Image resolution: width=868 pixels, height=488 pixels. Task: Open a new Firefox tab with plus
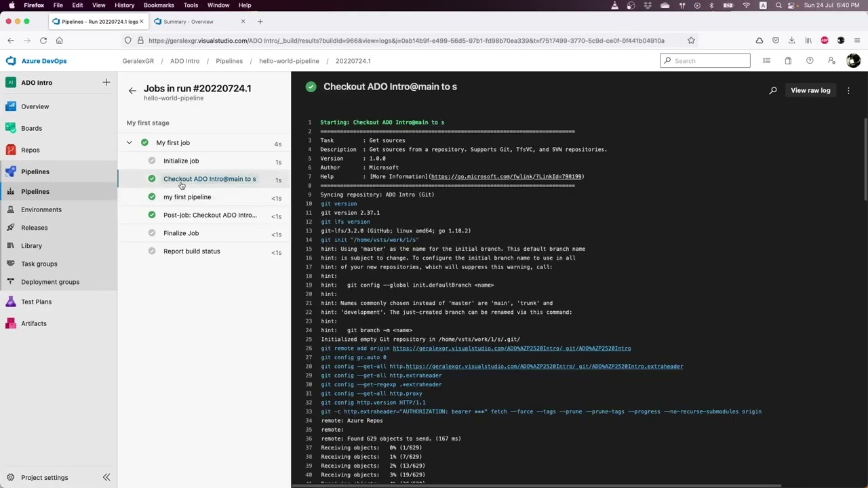(260, 22)
